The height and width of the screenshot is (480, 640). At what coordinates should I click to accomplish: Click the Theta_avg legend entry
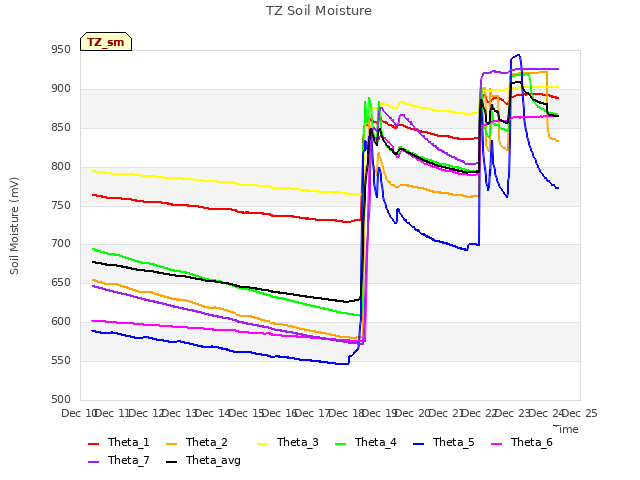pos(203,460)
